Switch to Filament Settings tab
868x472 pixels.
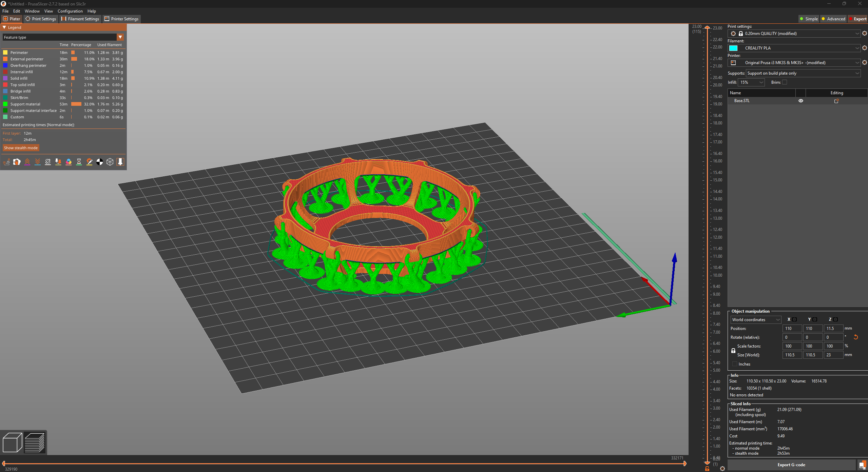pyautogui.click(x=80, y=19)
